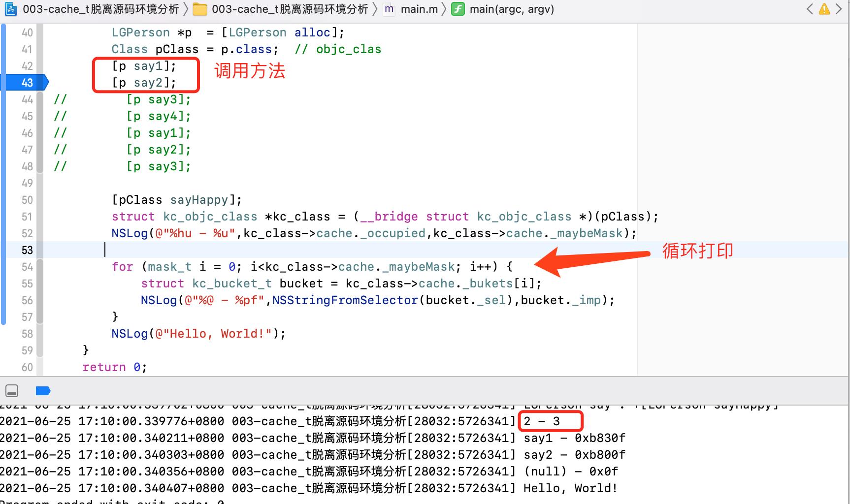The width and height of the screenshot is (850, 504).
Task: Click the '@"Hello, World!"' string on line 58
Action: click(x=214, y=334)
